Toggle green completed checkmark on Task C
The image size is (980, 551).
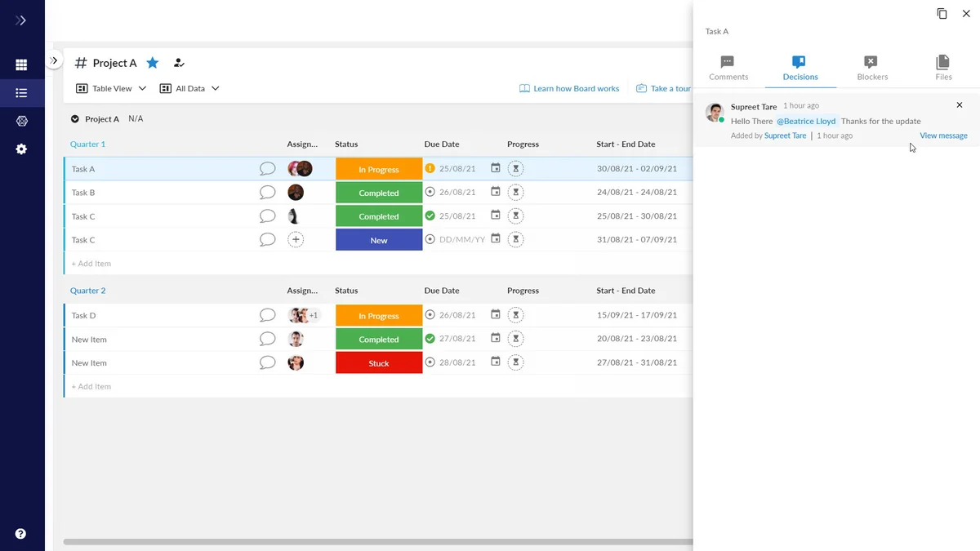click(430, 216)
